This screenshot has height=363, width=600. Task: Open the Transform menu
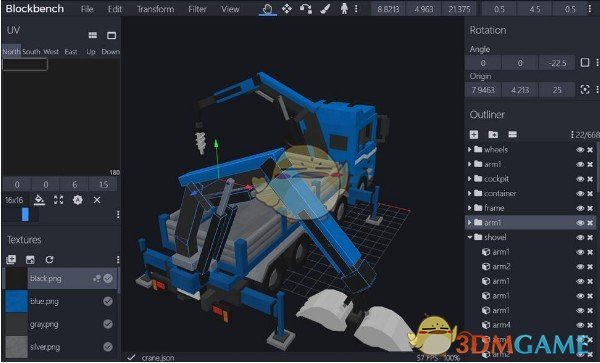click(155, 9)
